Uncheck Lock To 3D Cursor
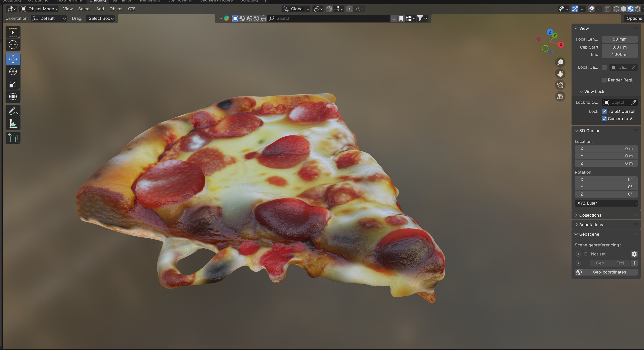The width and height of the screenshot is (644, 350). (x=604, y=111)
